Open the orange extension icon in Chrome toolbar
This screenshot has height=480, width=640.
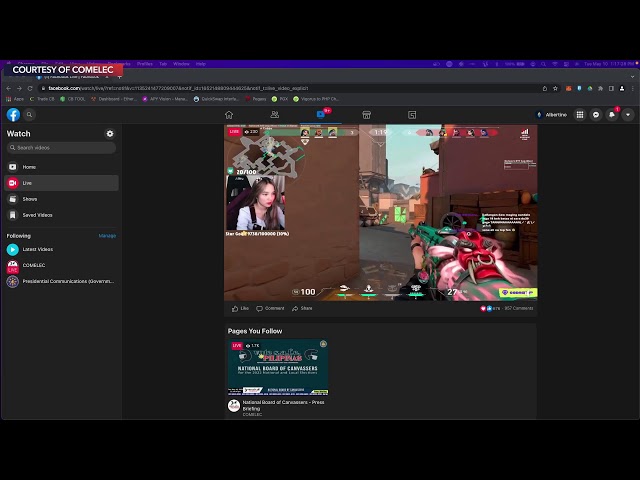[569, 88]
